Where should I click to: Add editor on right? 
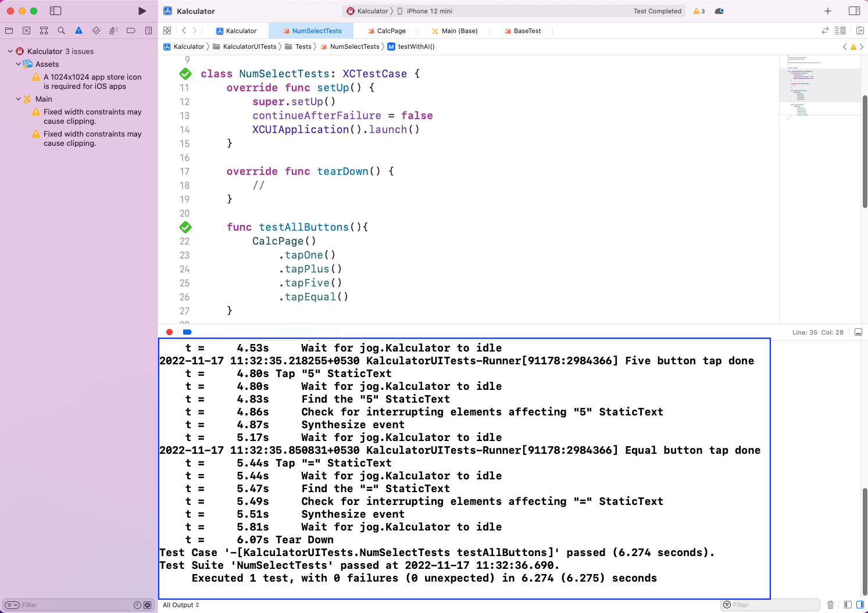click(860, 31)
